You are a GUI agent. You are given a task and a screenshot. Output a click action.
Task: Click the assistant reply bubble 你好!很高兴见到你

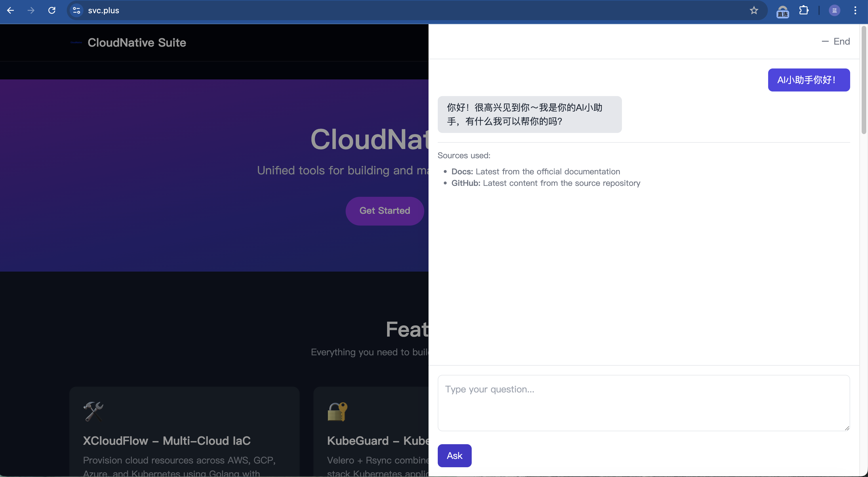(x=529, y=114)
